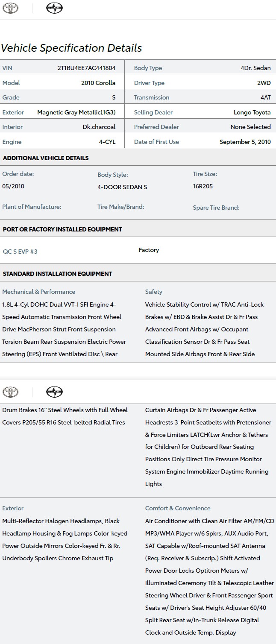
Task: Click the Toyota logo above Drum Brakes text
Action: tap(10, 392)
